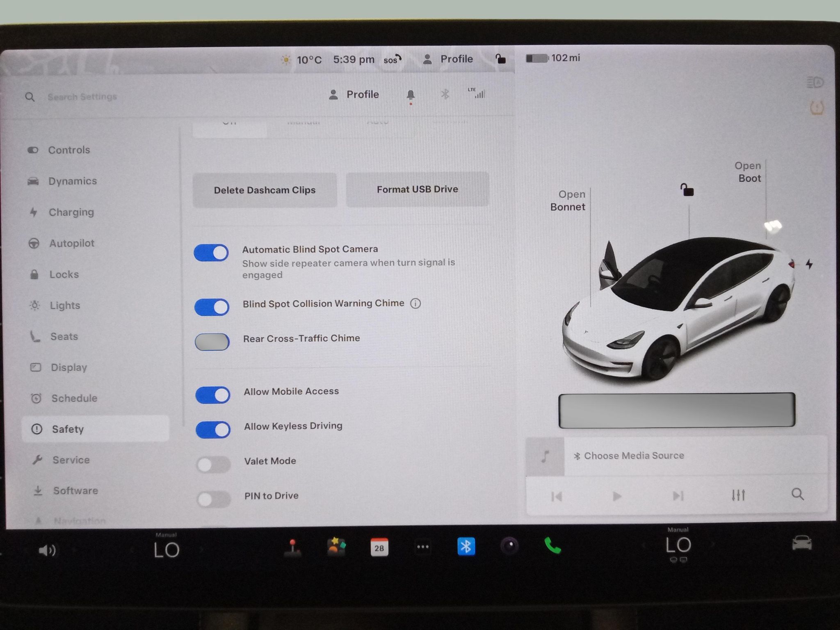Tap the unlock padlock in status bar
This screenshot has width=840, height=630.
point(500,59)
